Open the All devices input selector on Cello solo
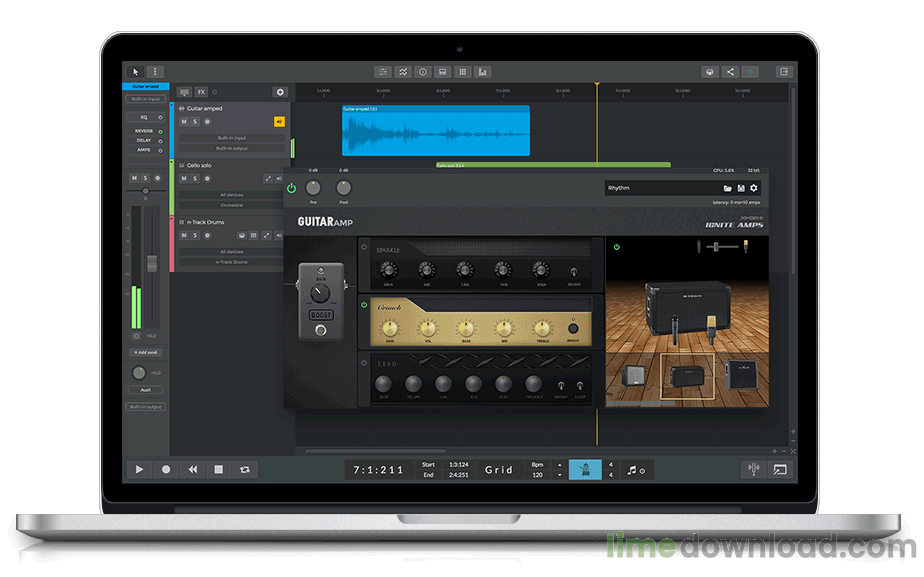This screenshot has height=577, width=924. [231, 194]
